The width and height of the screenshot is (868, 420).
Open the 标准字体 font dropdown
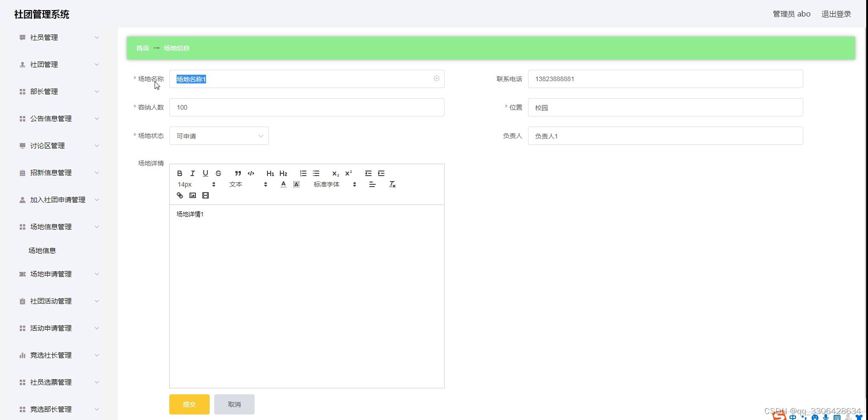tap(335, 184)
